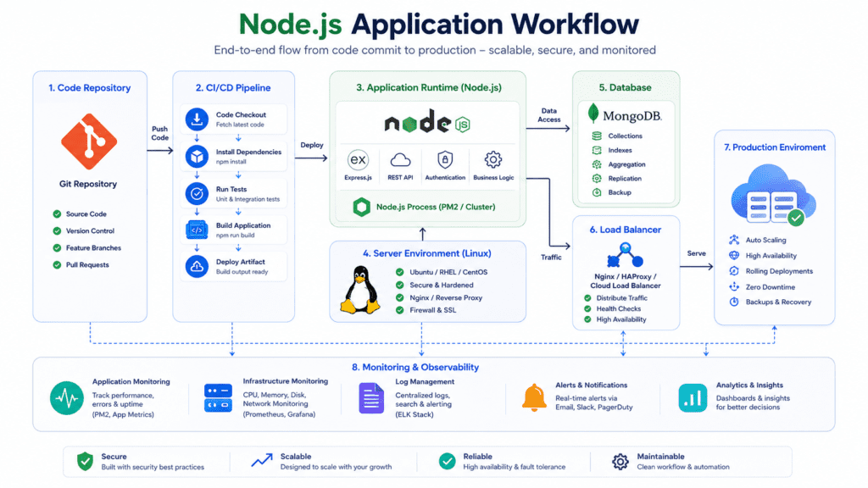This screenshot has height=488, width=868.
Task: Click the Backup icon under MongoDB
Action: coord(597,192)
